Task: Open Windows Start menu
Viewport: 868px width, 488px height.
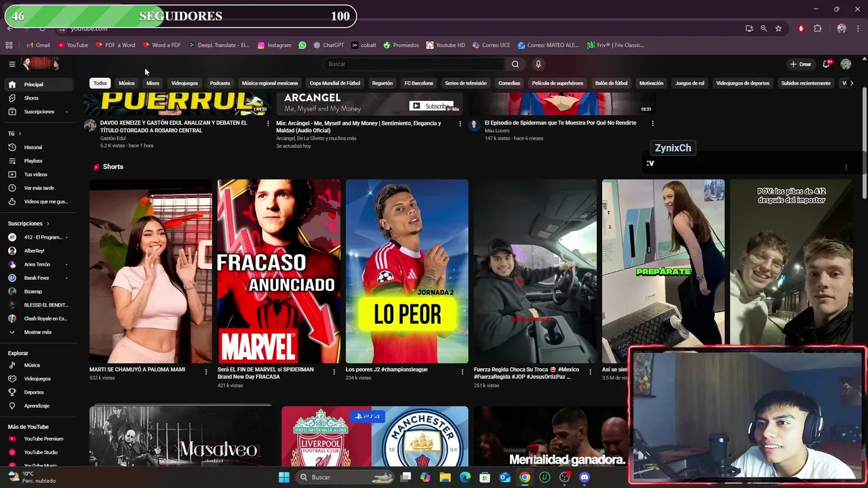Action: [284, 477]
